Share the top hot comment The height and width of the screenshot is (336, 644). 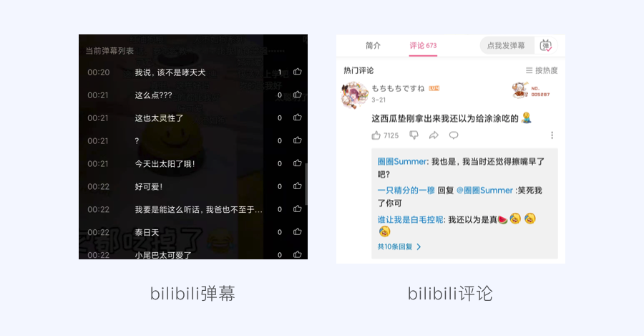[x=434, y=135]
